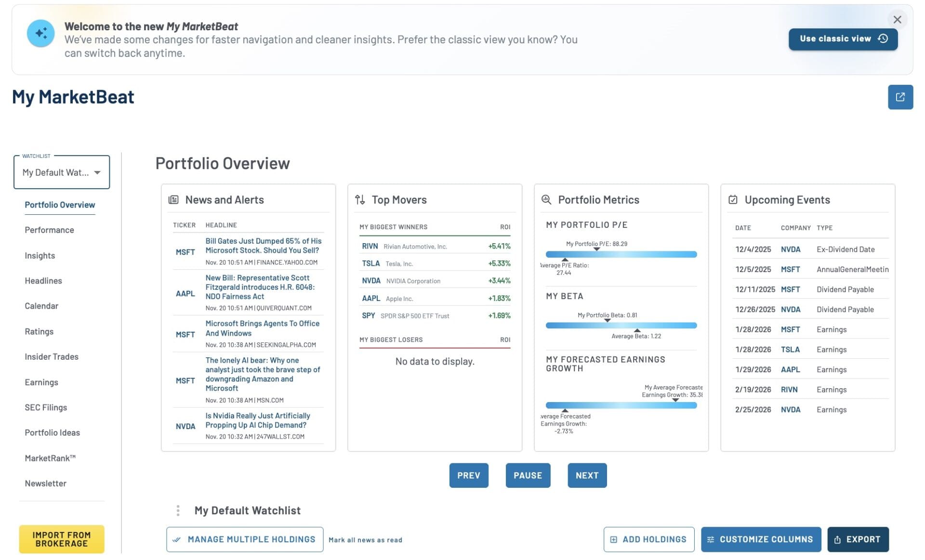
Task: Open the Bill Gates Microsoft stock headline
Action: point(263,246)
